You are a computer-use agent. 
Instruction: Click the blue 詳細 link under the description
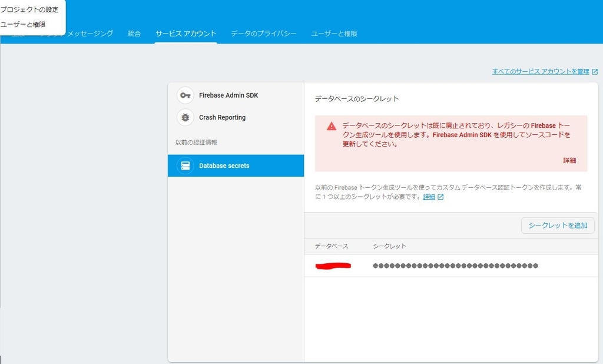pyautogui.click(x=429, y=197)
